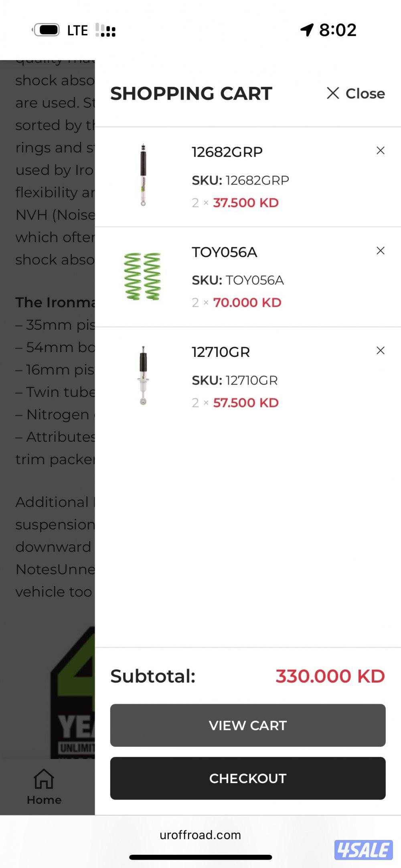
Task: Tap the signal strength dots icon
Action: coord(105,30)
